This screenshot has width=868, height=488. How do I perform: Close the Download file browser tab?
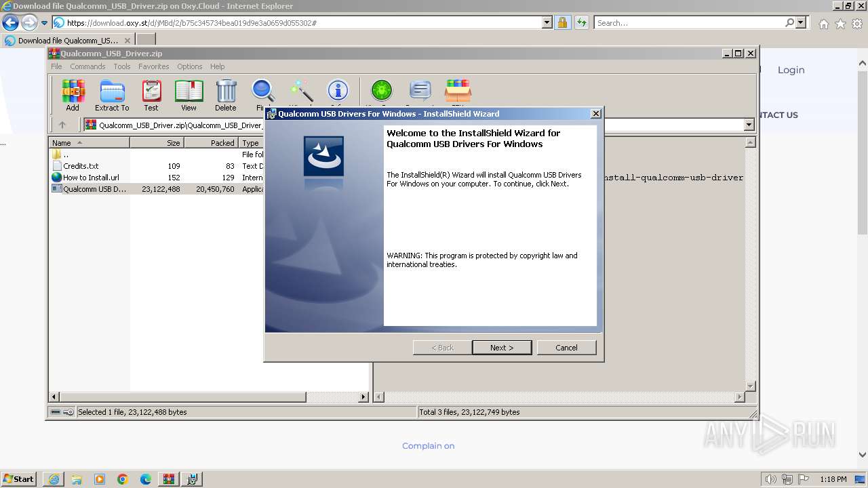point(127,40)
